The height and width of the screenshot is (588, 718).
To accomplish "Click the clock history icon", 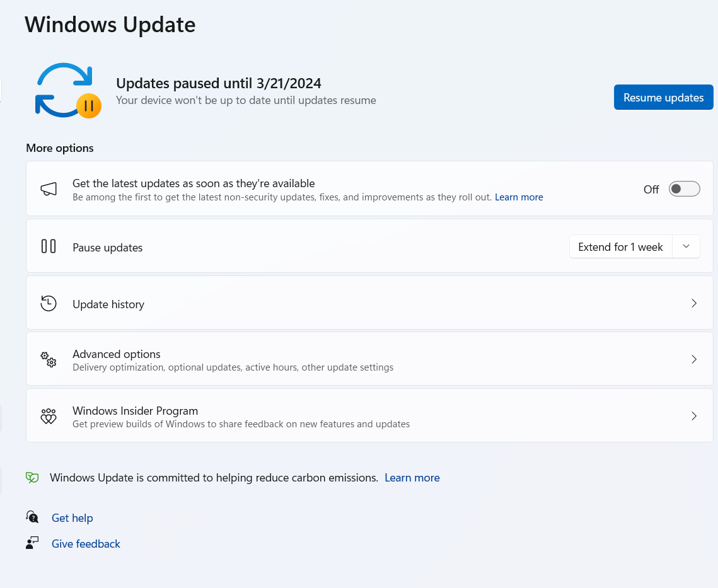I will click(48, 303).
